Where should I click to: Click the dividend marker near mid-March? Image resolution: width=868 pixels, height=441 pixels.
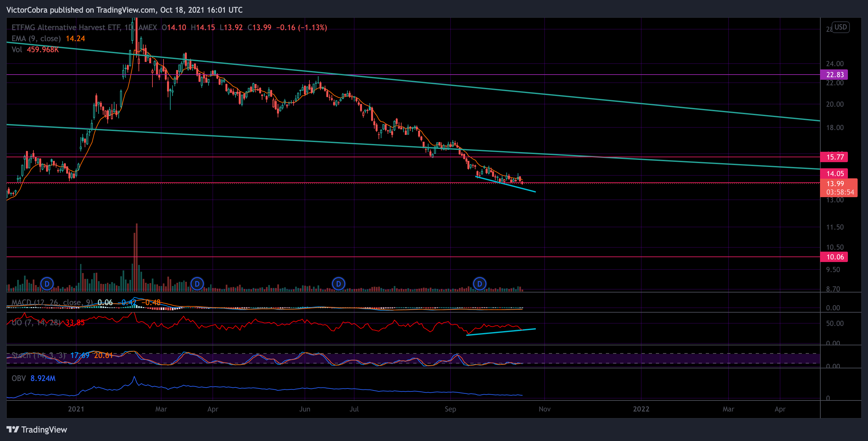[197, 284]
